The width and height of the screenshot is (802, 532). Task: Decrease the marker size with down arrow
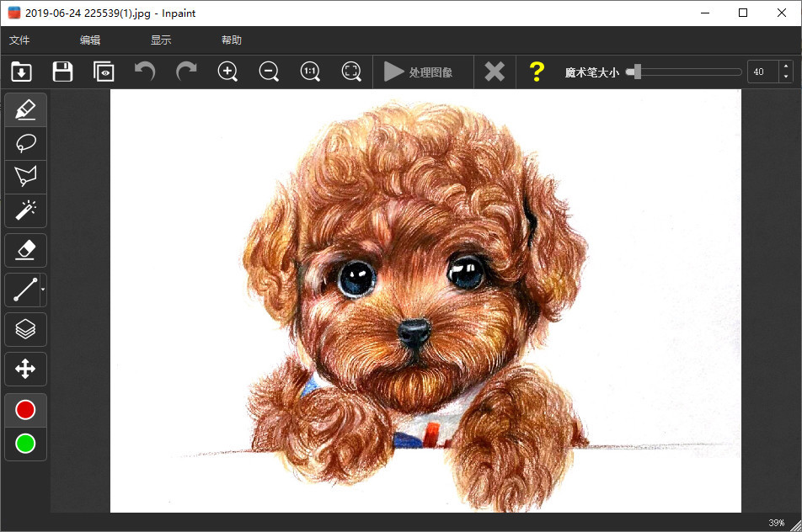[786, 77]
